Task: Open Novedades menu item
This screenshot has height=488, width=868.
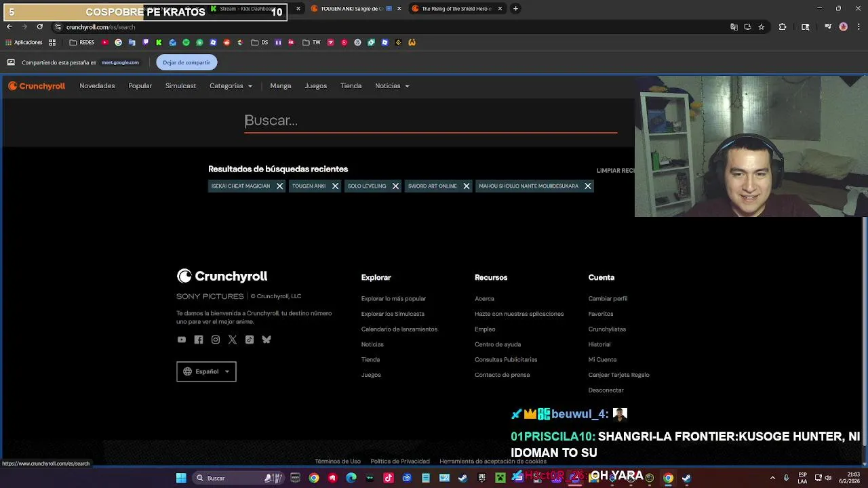Action: [x=97, y=86]
